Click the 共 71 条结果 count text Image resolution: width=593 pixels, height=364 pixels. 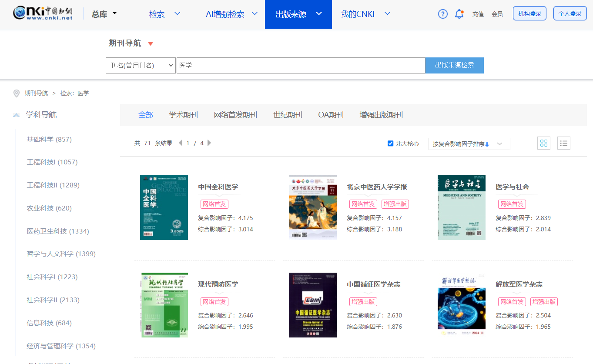coord(153,143)
